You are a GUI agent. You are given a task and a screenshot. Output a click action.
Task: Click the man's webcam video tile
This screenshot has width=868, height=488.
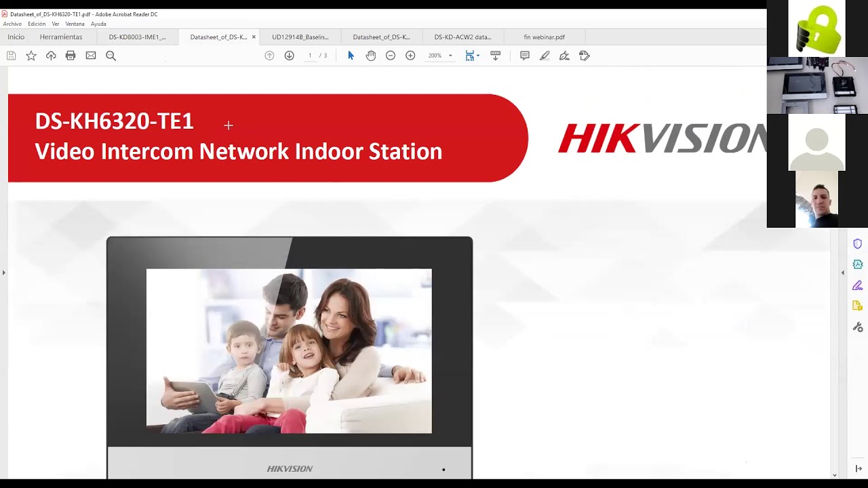[x=816, y=199]
